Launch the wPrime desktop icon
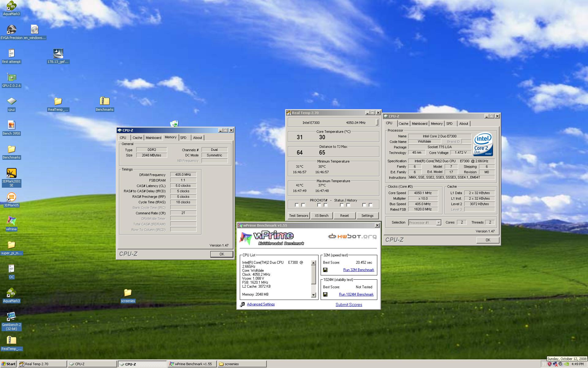588x368 pixels. point(11,224)
